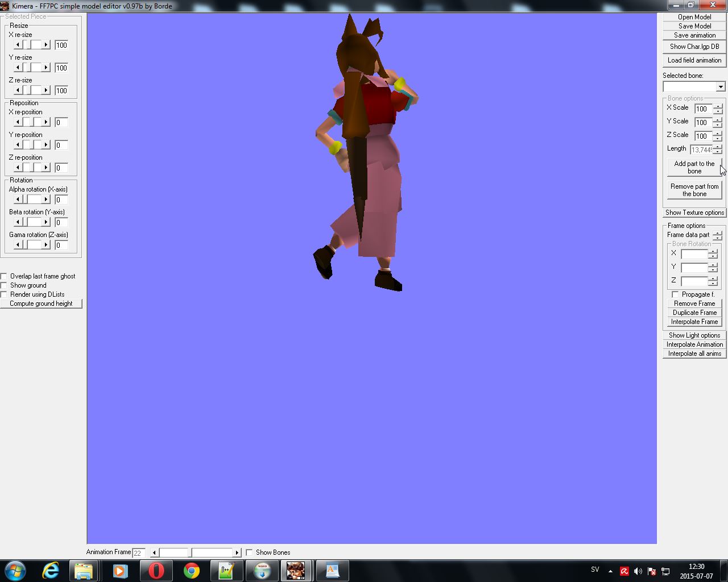This screenshot has width=728, height=582.
Task: Click the bone Length value field
Action: [x=701, y=149]
